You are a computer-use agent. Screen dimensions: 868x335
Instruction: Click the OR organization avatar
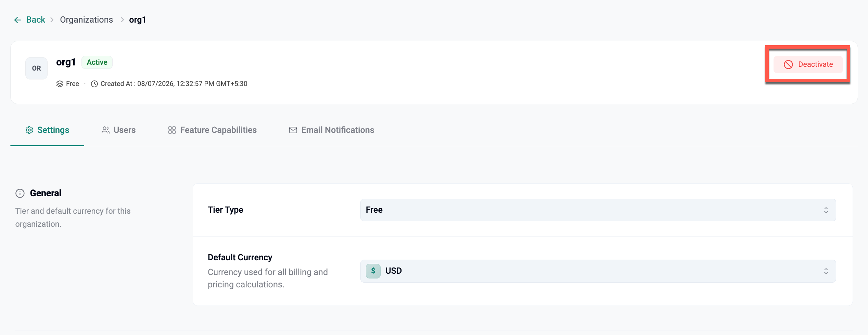click(x=36, y=68)
